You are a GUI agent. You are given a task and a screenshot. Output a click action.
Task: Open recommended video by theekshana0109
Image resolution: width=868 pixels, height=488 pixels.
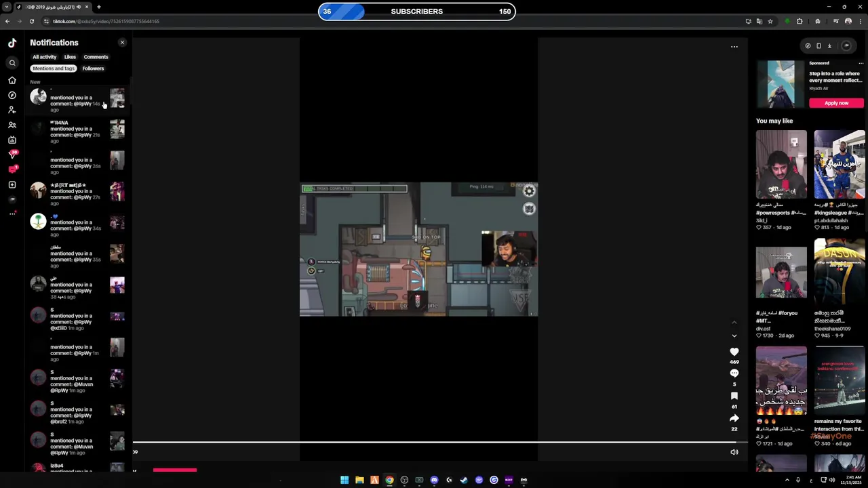840,272
